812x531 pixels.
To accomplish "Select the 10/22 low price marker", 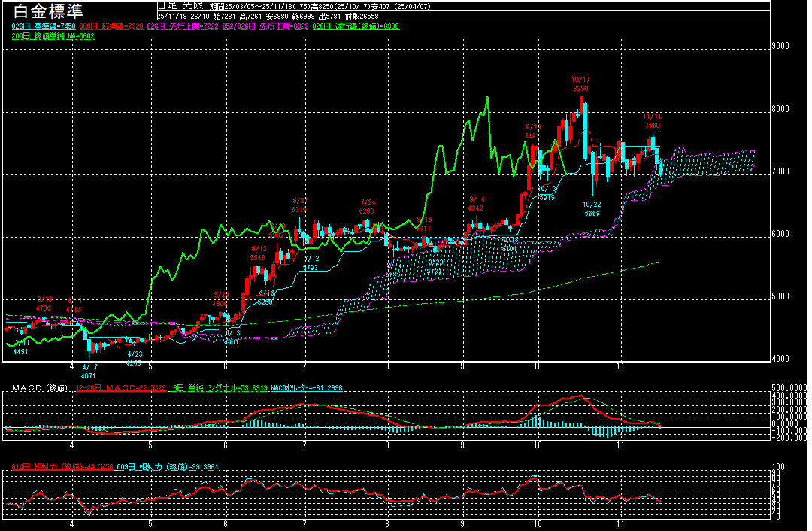I will point(592,209).
